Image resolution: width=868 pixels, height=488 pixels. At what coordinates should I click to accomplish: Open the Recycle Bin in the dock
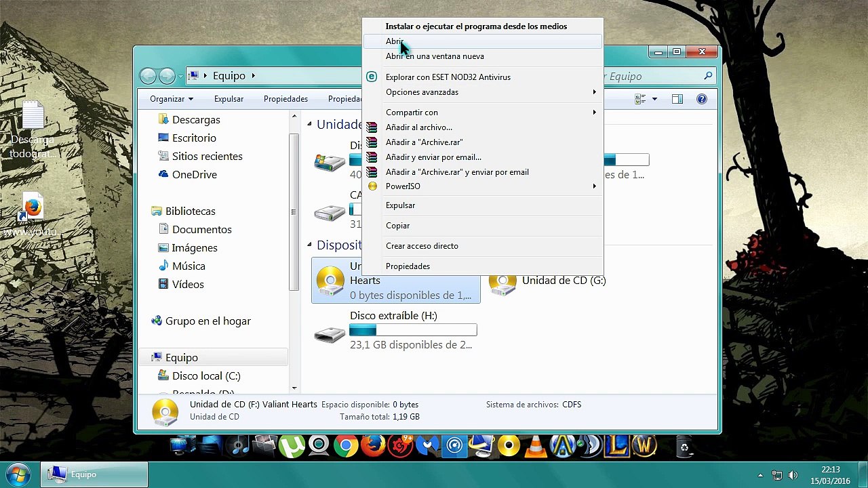685,446
